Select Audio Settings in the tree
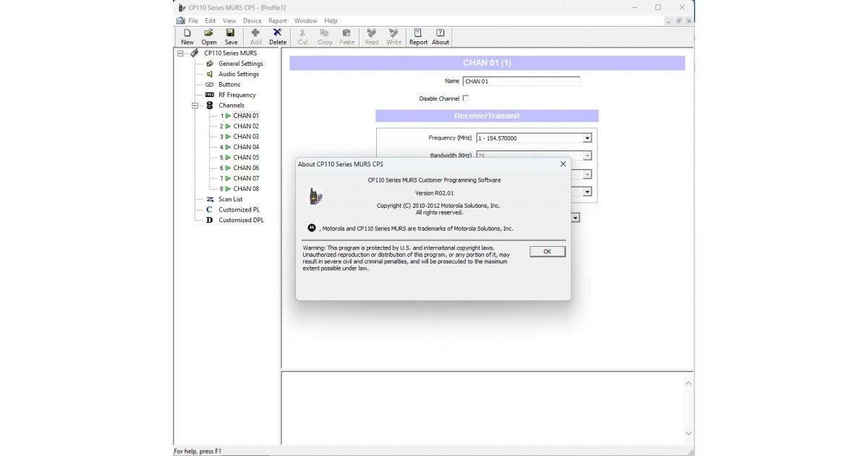The image size is (868, 456). point(238,74)
